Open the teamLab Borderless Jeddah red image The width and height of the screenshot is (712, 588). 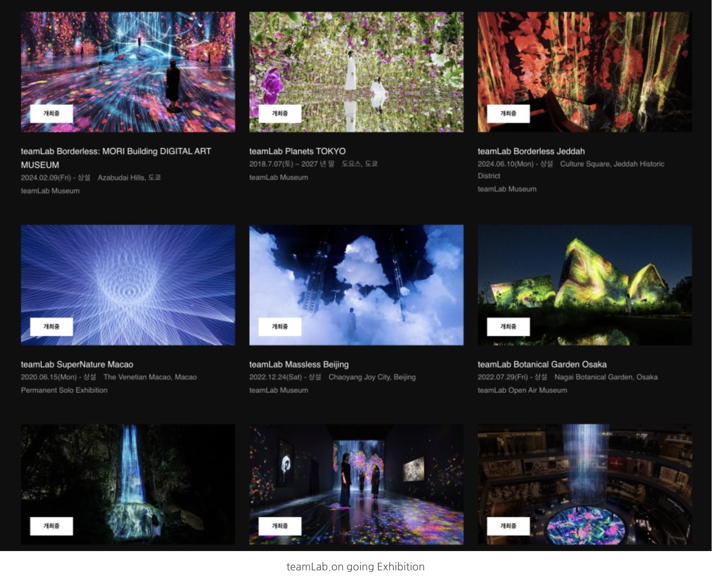click(585, 72)
